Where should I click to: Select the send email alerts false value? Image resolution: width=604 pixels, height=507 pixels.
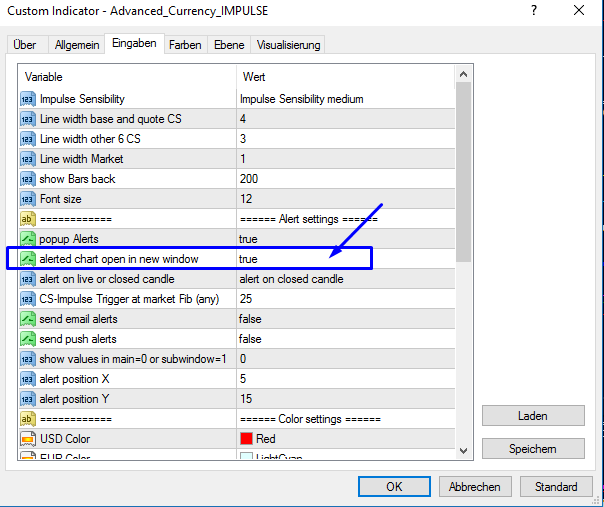point(250,319)
